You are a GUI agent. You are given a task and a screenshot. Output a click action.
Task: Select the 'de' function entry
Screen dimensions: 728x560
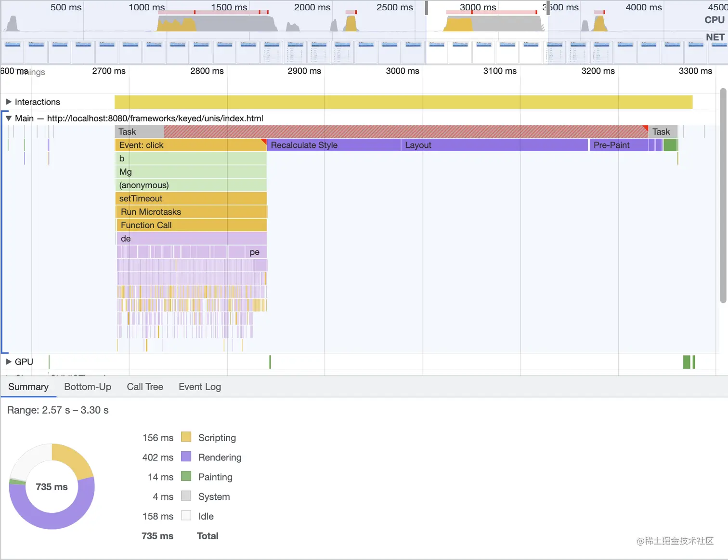click(192, 239)
